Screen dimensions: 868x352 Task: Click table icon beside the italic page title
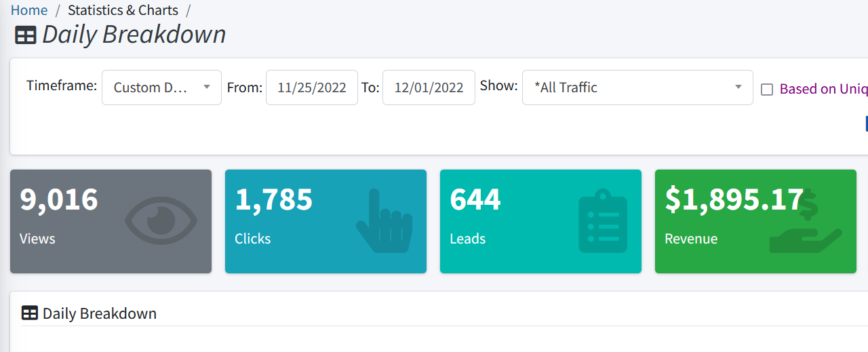click(26, 35)
